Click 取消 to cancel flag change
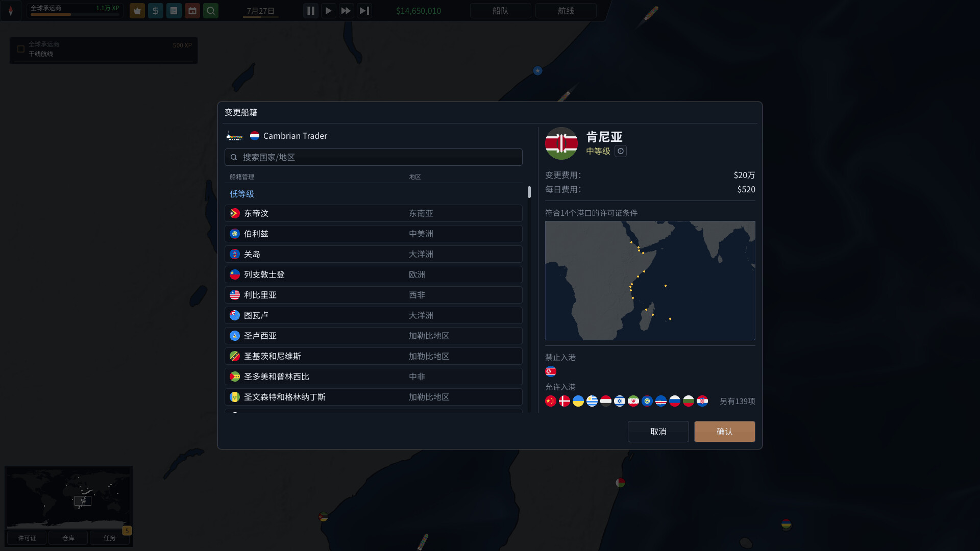The image size is (980, 551). click(658, 432)
